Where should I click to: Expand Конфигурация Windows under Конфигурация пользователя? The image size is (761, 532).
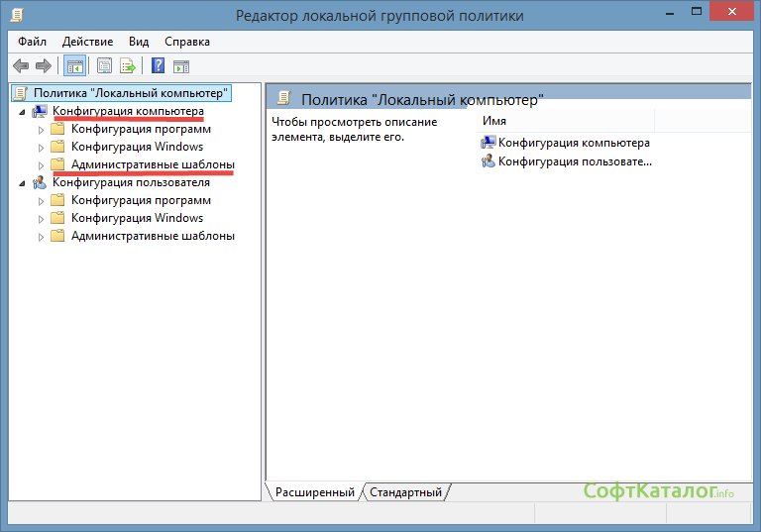(x=41, y=219)
